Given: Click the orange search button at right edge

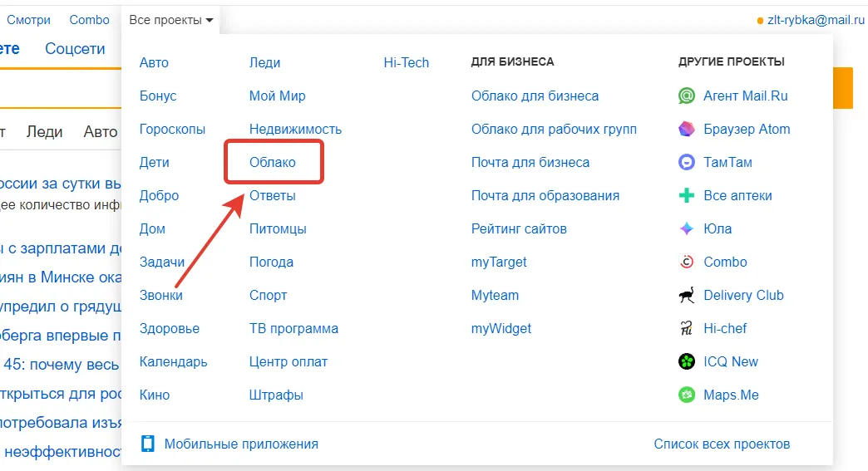Looking at the screenshot, I should 842,88.
